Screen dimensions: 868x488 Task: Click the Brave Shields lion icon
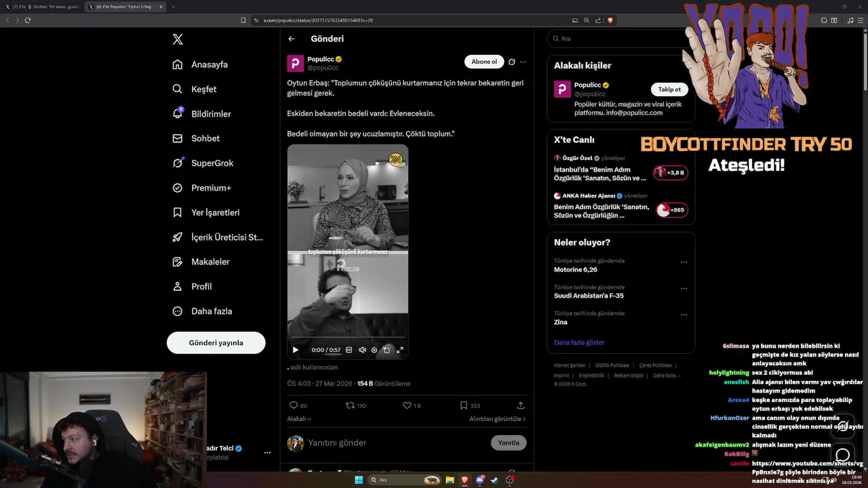[610, 20]
